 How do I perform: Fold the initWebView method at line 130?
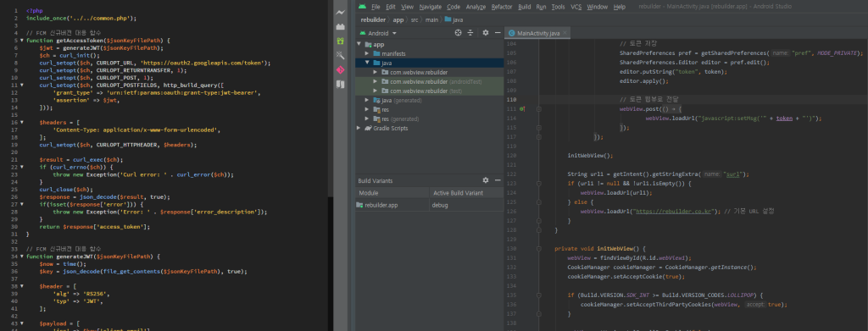click(x=538, y=249)
